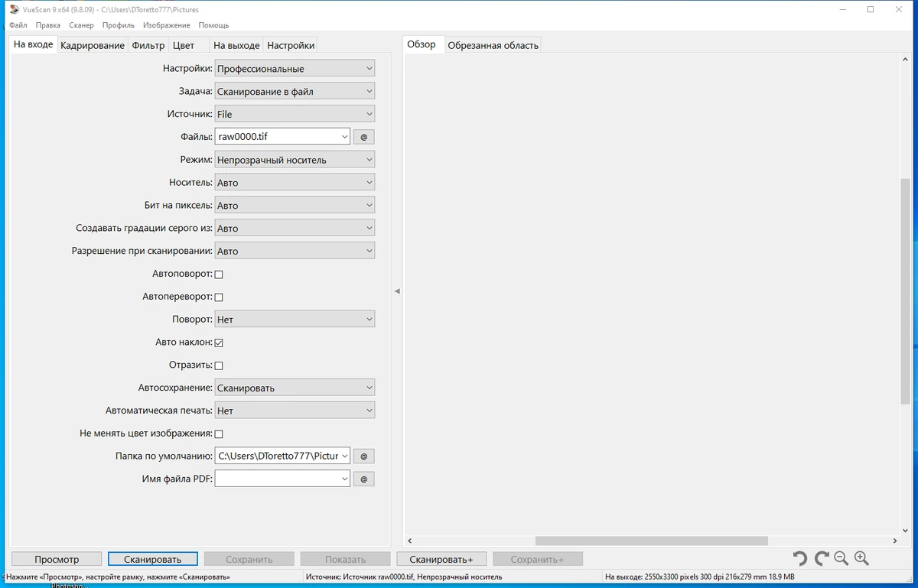This screenshot has height=588, width=918.
Task: Open Создавать градации серого из dropdown
Action: point(295,228)
